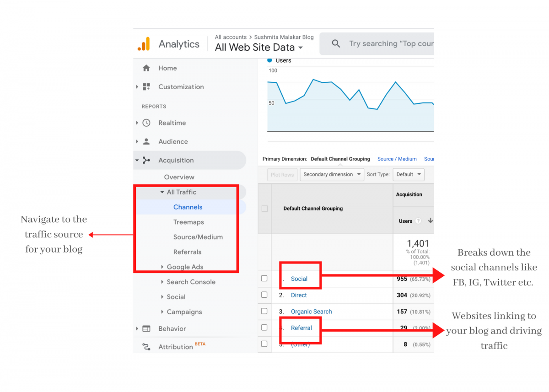Click the 304 users value for Direct
This screenshot has height=392, width=549.
(402, 295)
